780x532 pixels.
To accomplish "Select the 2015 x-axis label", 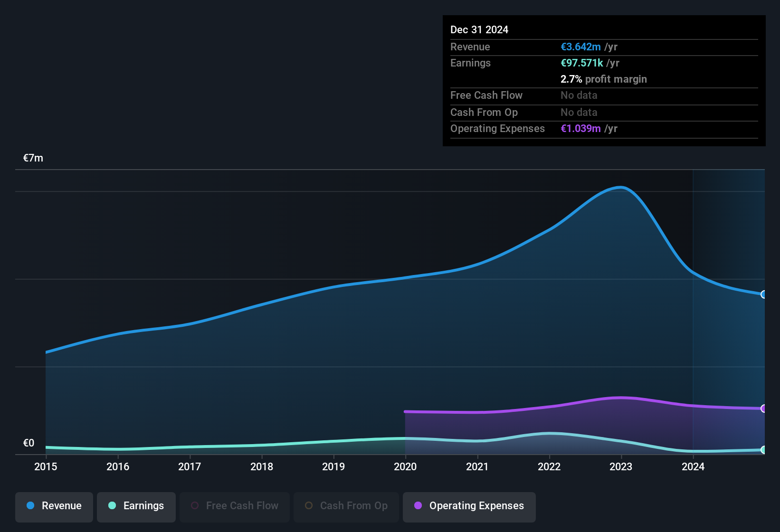I will coord(46,467).
